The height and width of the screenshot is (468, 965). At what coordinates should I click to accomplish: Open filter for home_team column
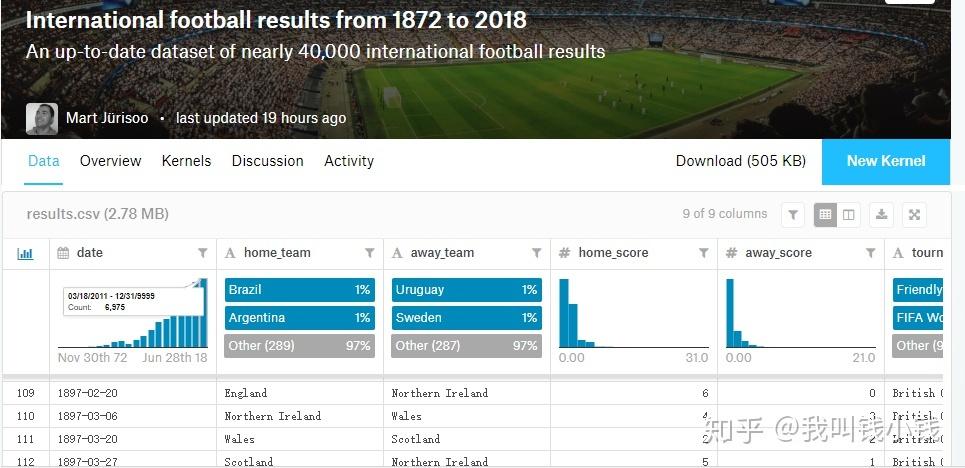tap(370, 253)
